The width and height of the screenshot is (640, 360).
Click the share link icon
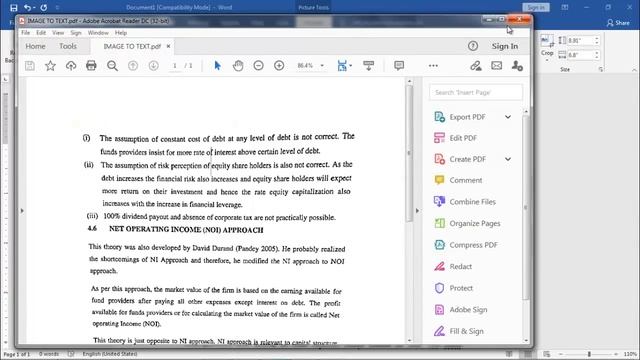click(476, 66)
